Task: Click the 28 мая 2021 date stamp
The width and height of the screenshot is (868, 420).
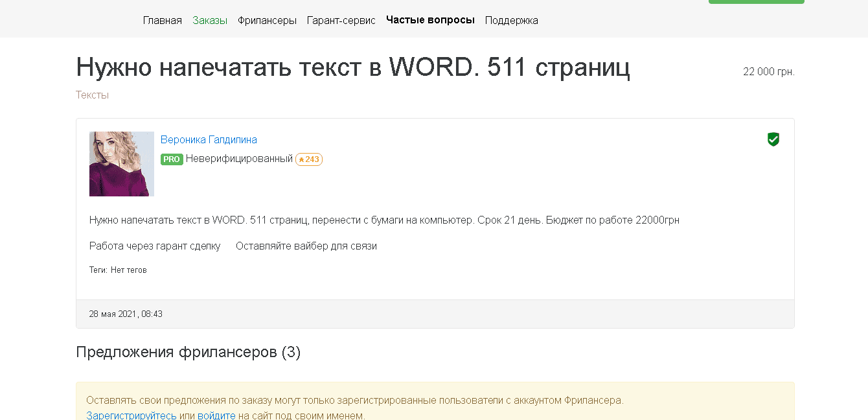Action: [126, 314]
